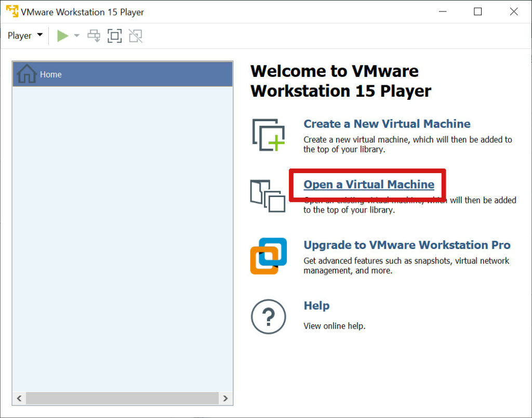532x418 pixels.
Task: Open the Player dropdown menu
Action: [25, 36]
